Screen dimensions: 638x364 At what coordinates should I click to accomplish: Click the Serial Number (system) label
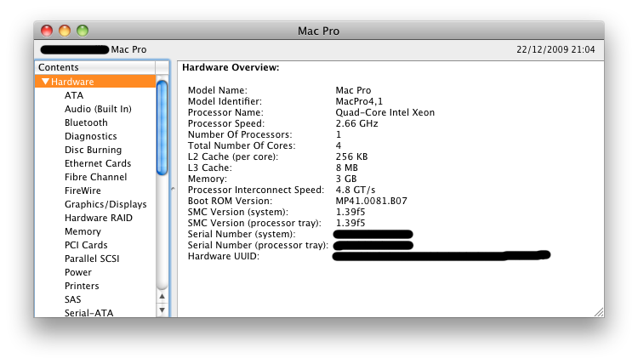click(242, 234)
